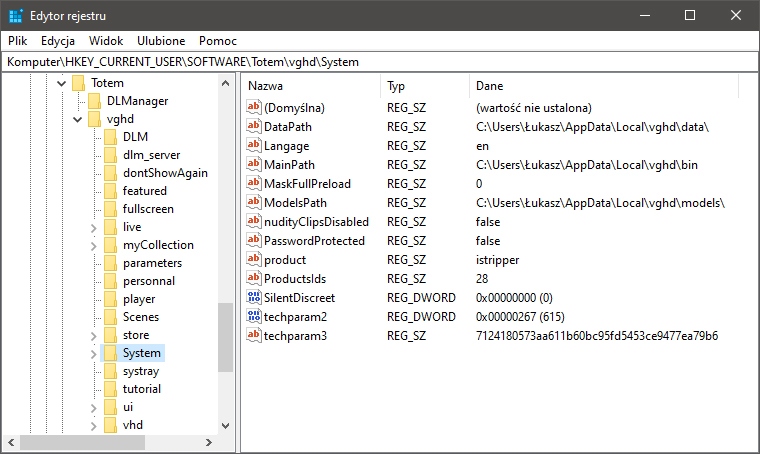Viewport: 760px width, 454px height.
Task: Click the registry path address bar
Action: point(380,62)
